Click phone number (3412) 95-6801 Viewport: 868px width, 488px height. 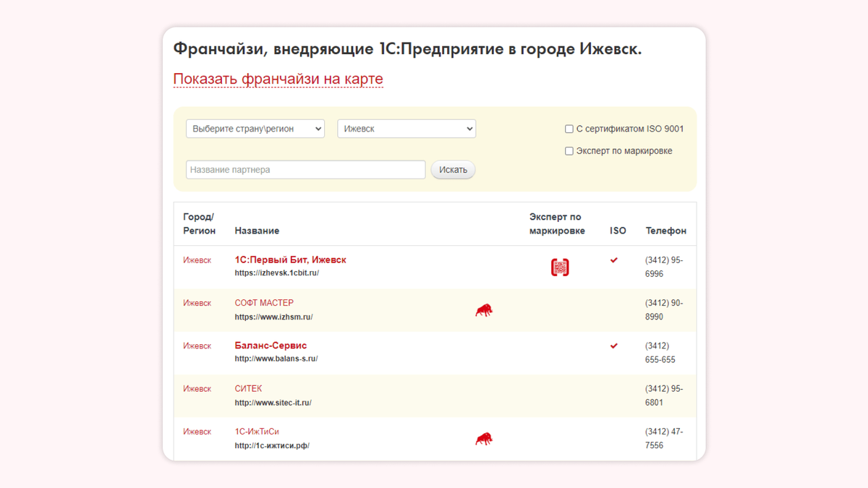pyautogui.click(x=664, y=395)
